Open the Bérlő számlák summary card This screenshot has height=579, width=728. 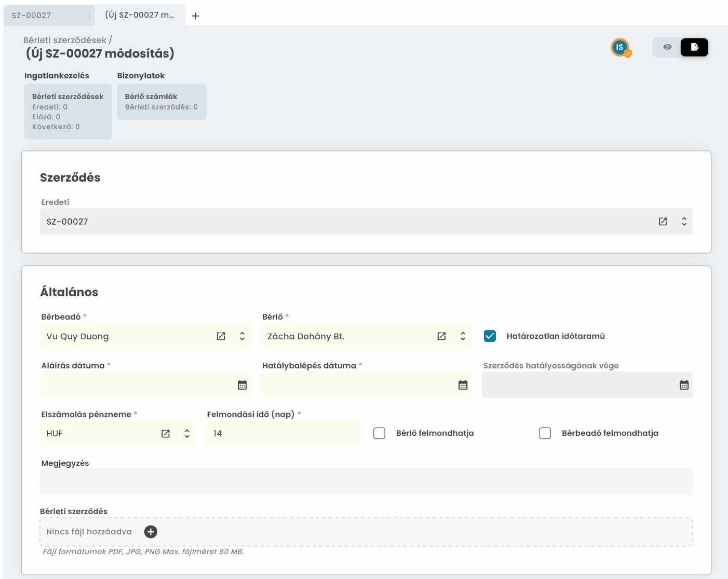[161, 102]
